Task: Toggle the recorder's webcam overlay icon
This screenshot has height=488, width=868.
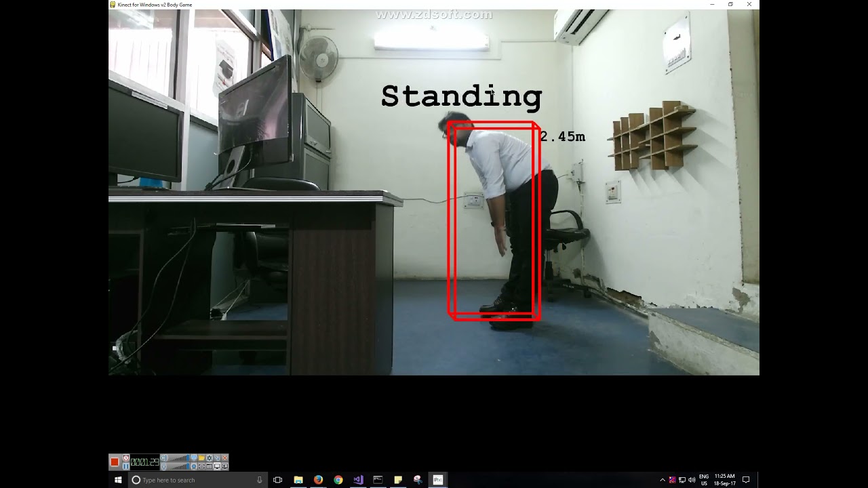Action: tap(193, 466)
